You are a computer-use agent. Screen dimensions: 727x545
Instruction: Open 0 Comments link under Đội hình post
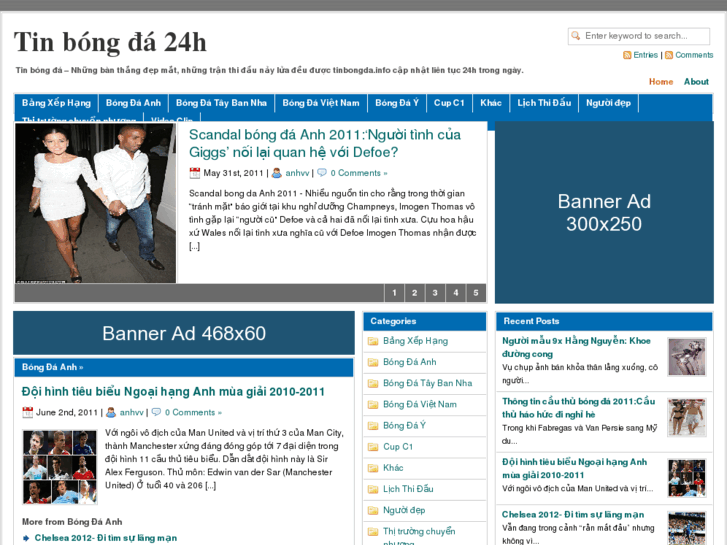193,412
